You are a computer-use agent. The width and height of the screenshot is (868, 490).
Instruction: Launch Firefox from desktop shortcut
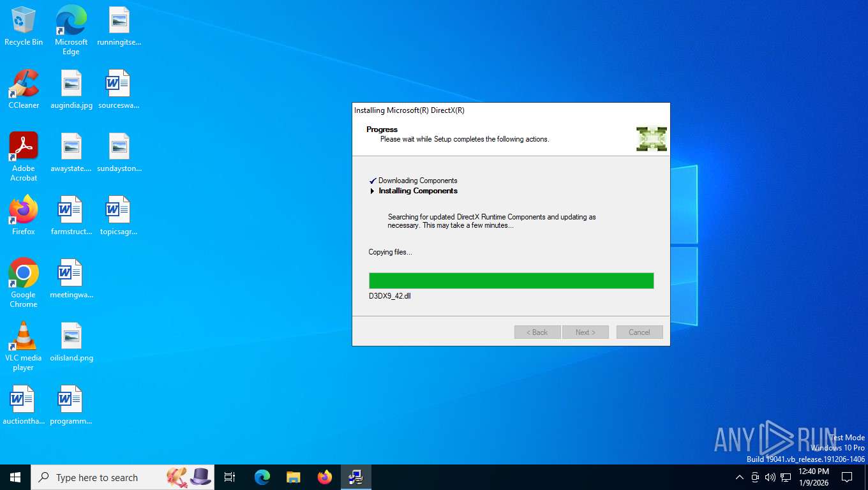[x=24, y=216]
